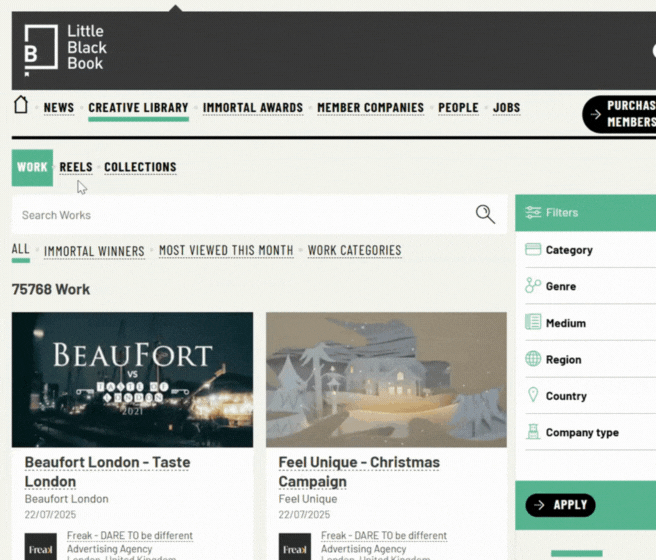Expand the Category filter
The width and height of the screenshot is (656, 560).
(590, 250)
